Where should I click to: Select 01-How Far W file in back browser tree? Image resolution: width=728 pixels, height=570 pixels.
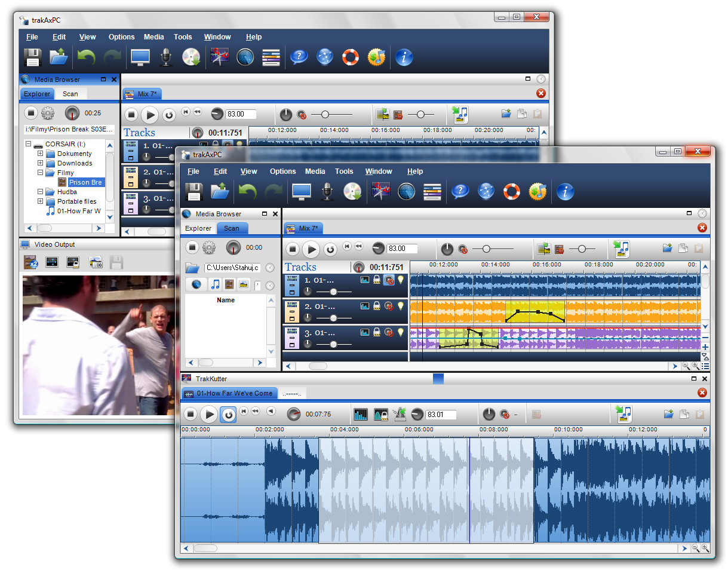click(79, 211)
